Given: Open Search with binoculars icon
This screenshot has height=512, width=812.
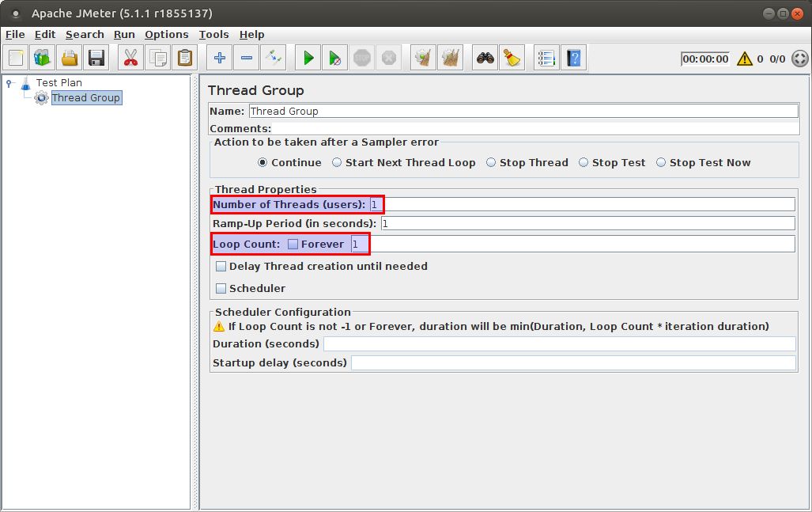Looking at the screenshot, I should point(485,58).
